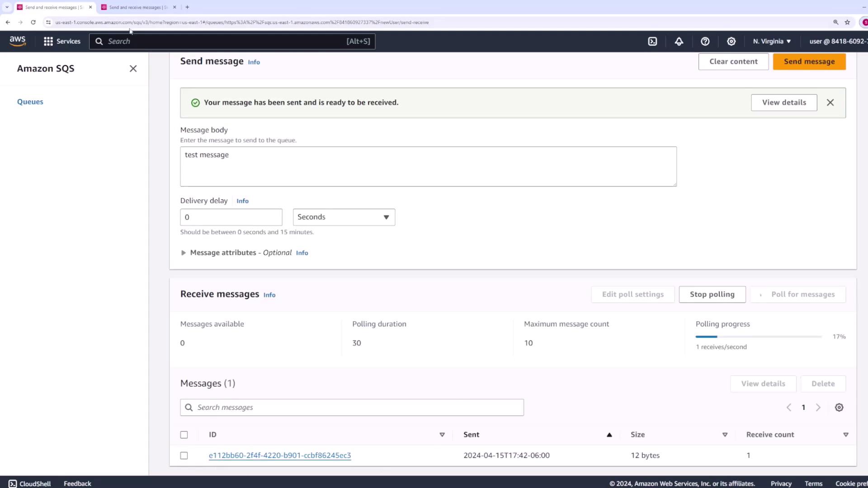Dismiss the message sent success banner
Screen dimensions: 868x488
click(830, 103)
